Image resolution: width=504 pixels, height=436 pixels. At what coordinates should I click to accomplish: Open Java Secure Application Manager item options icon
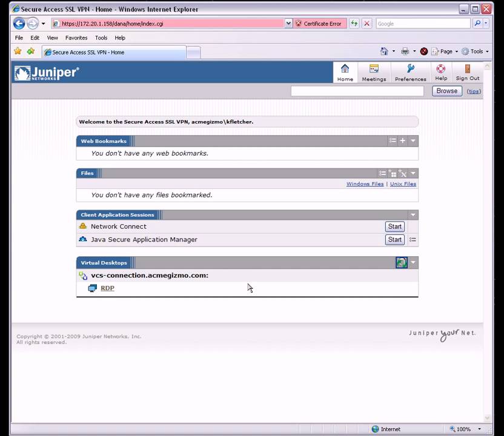(x=413, y=240)
